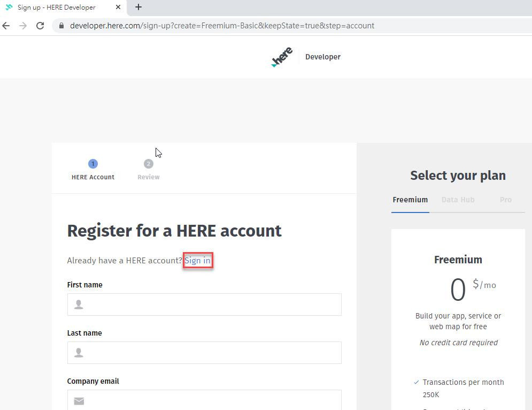
Task: Select step 2 Review circle
Action: point(148,164)
